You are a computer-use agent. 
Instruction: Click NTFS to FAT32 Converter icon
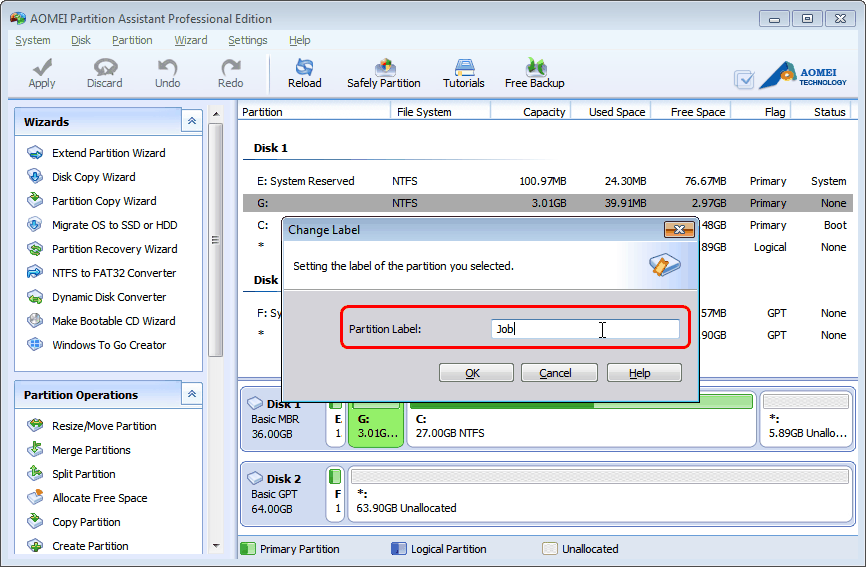[35, 273]
